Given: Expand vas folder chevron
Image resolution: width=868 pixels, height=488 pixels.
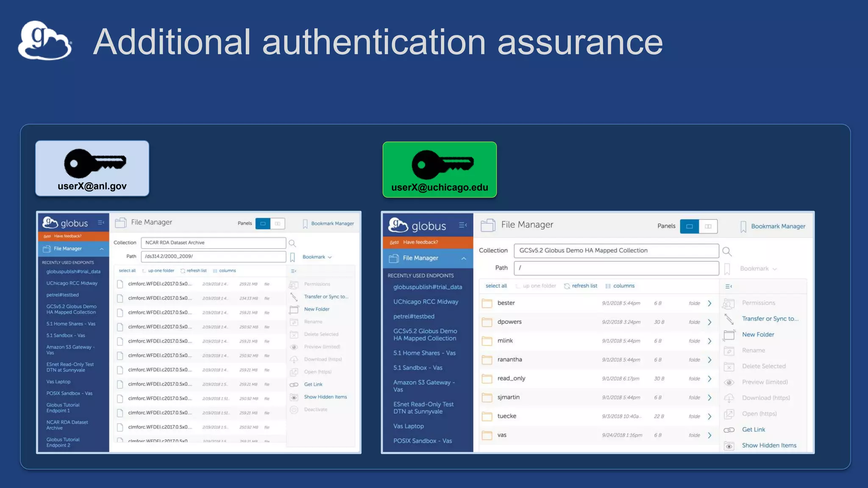Looking at the screenshot, I should [x=709, y=435].
